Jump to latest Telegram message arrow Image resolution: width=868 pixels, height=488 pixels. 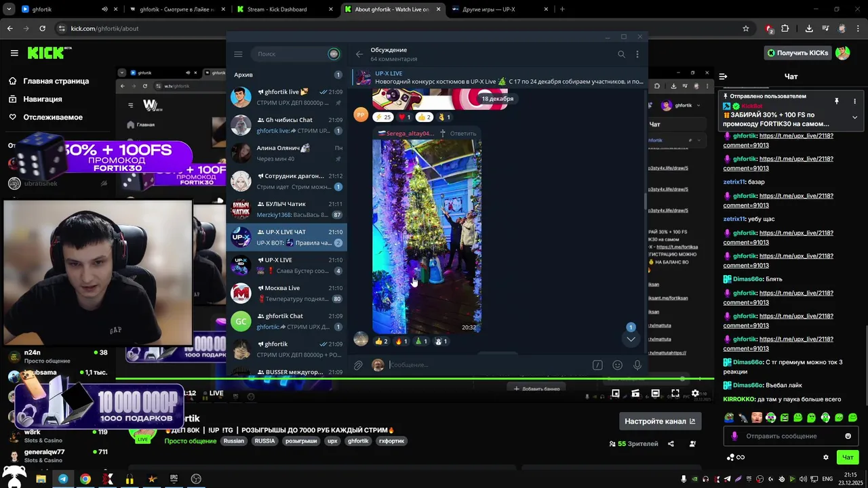click(631, 339)
